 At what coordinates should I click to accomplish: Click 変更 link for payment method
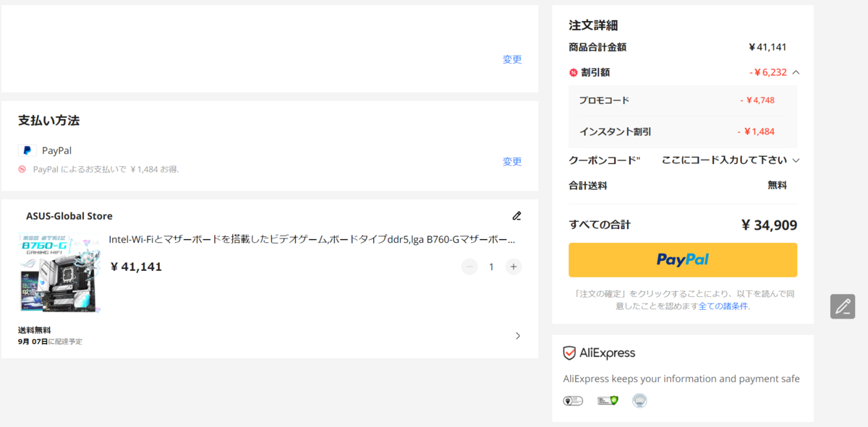click(512, 161)
